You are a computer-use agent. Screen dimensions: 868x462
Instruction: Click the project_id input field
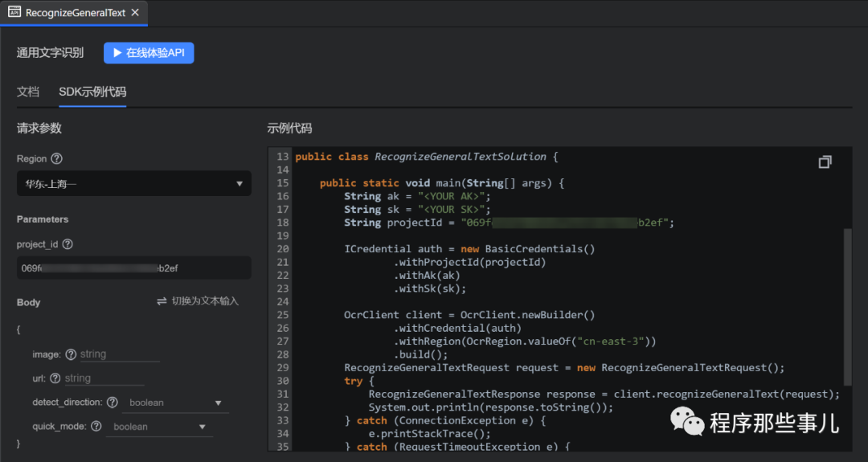[x=134, y=268]
